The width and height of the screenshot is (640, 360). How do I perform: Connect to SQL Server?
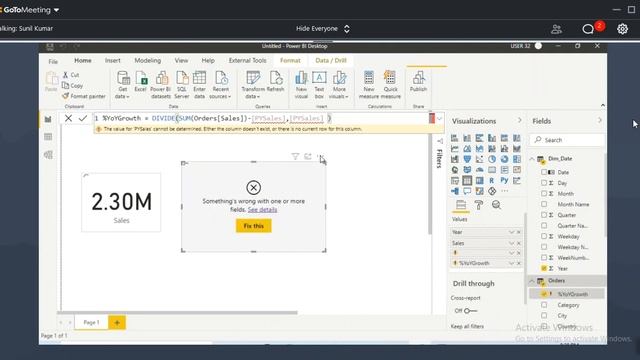(182, 85)
